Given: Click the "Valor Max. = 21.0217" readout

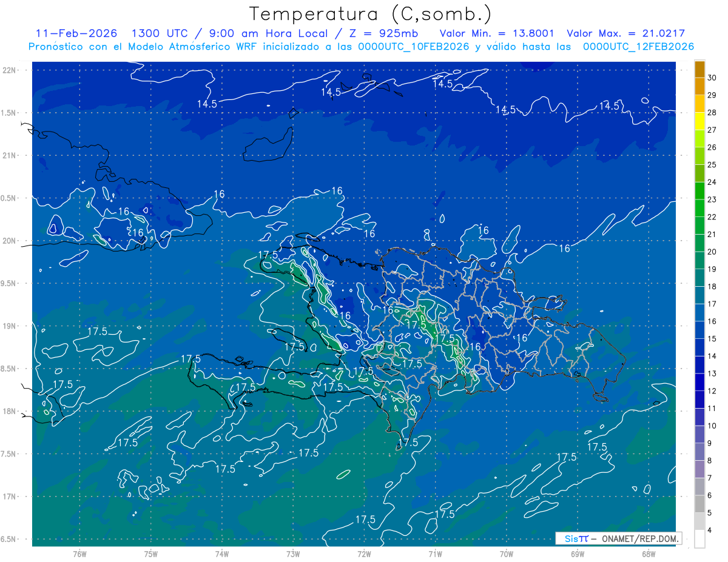Looking at the screenshot, I should 625,33.
